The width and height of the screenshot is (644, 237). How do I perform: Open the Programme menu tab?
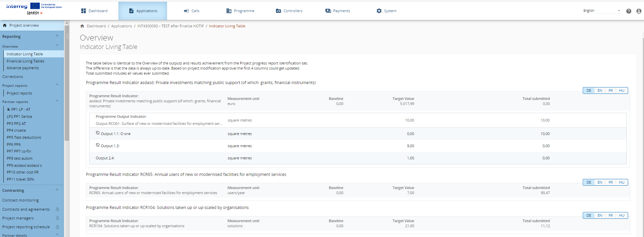(240, 11)
